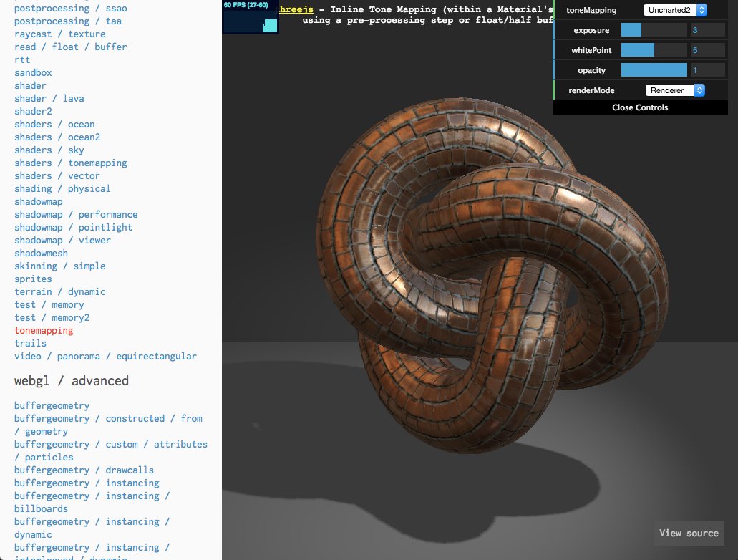Viewport: 738px width, 560px height.
Task: Open the trails example
Action: point(30,343)
